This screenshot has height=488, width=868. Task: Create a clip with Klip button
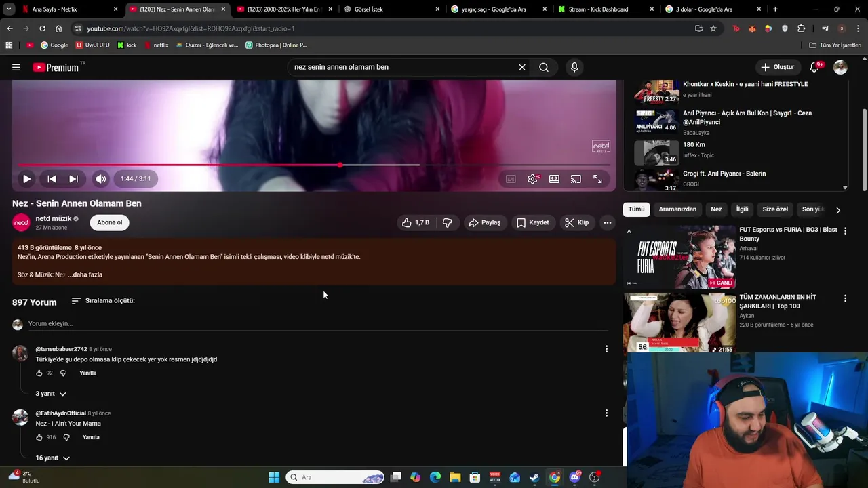click(x=577, y=222)
